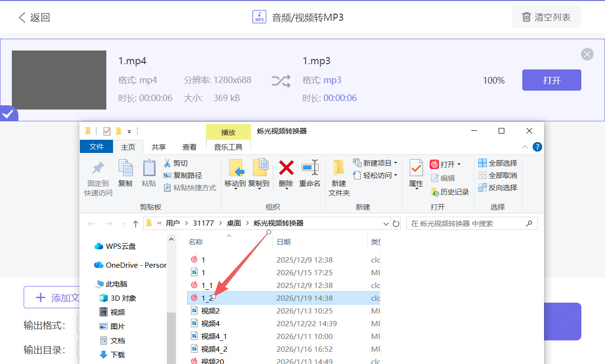Select 粘贴快捷方式 in the ribbon

click(190, 187)
